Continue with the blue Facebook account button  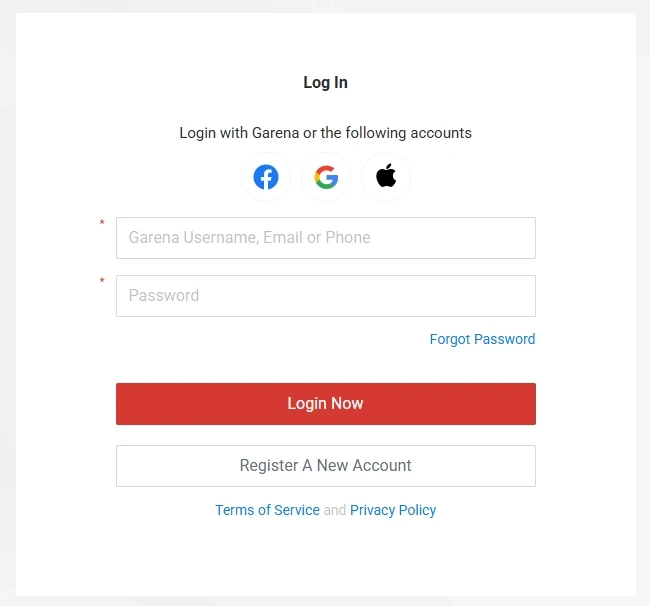[x=266, y=178]
